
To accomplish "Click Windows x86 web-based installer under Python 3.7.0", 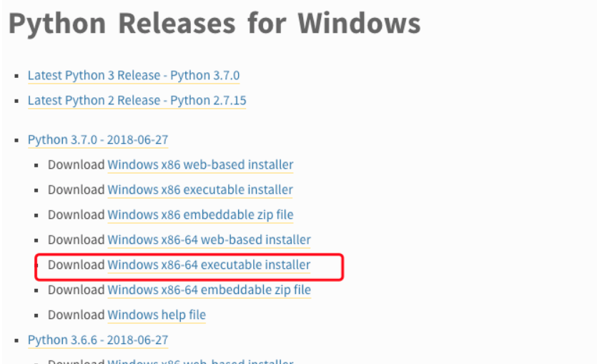I will [200, 164].
